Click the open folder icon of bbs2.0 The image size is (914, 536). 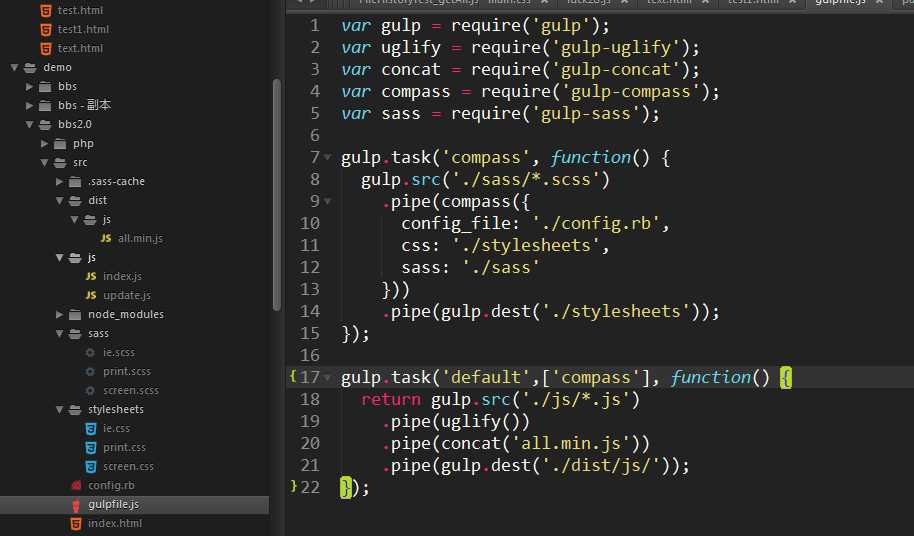pyautogui.click(x=45, y=125)
